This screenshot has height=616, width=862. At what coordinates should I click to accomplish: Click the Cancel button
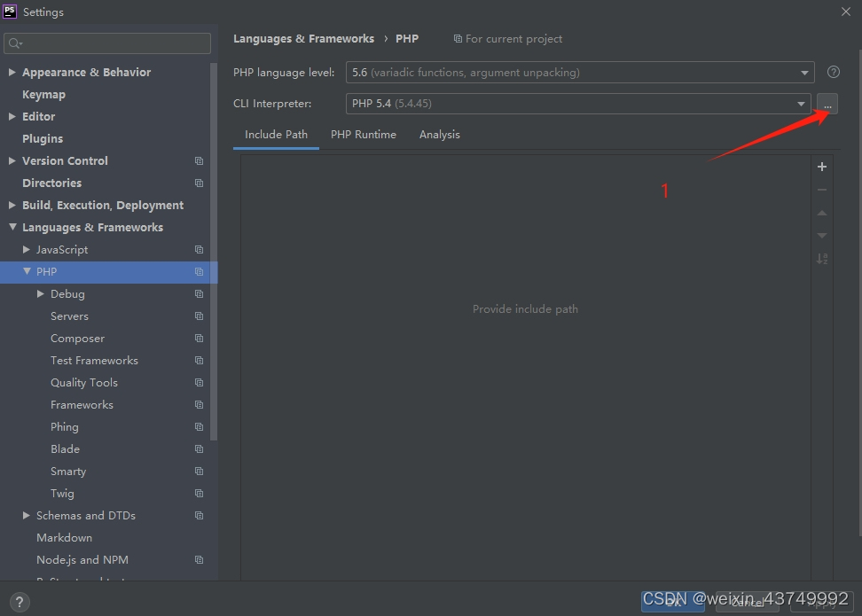[x=749, y=601]
